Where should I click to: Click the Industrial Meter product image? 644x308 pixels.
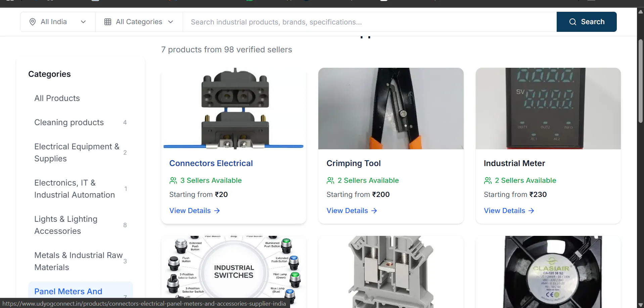click(548, 108)
